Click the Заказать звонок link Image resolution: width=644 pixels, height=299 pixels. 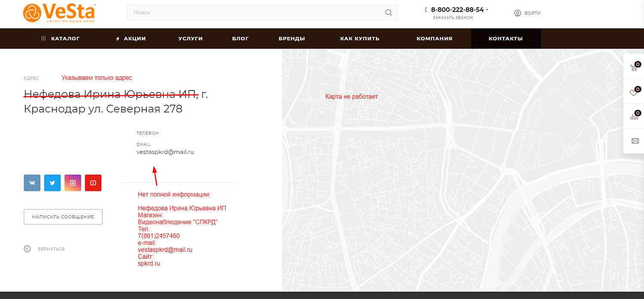[x=453, y=18]
